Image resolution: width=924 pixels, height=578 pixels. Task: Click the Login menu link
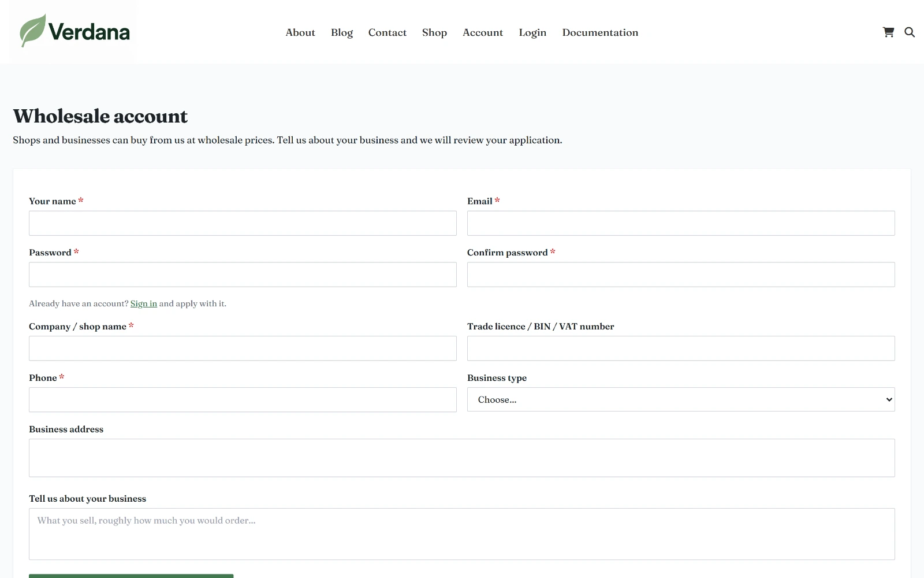pos(532,32)
